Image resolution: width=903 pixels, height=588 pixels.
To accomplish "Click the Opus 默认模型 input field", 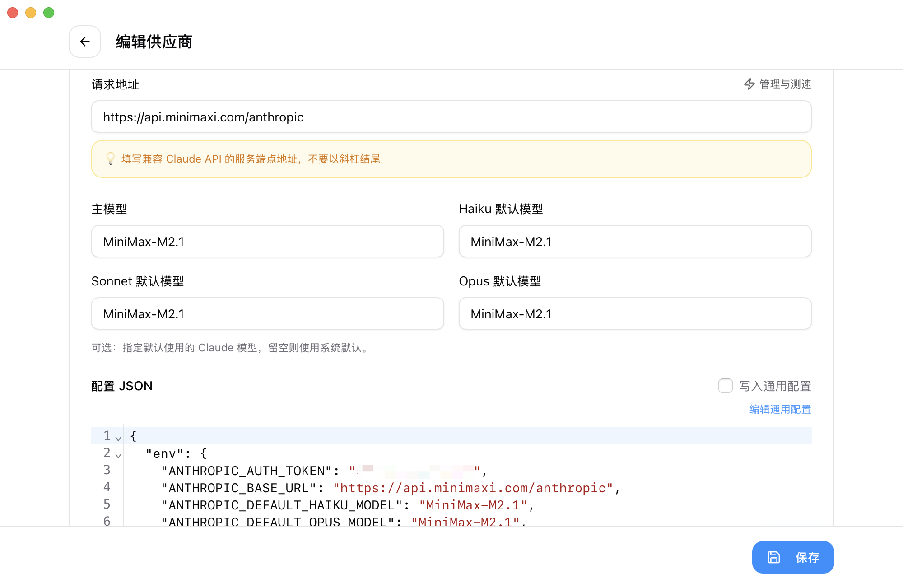I will click(635, 314).
